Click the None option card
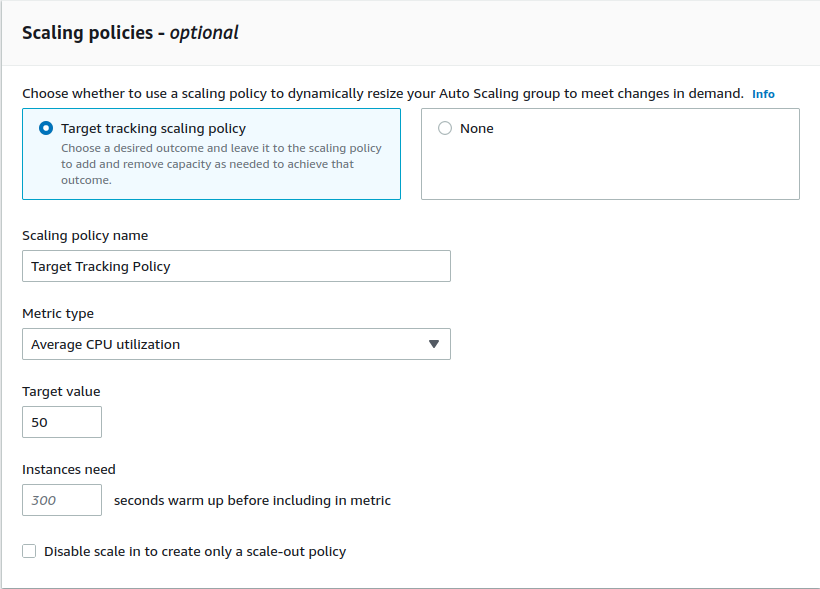The width and height of the screenshot is (820, 589). coord(610,154)
